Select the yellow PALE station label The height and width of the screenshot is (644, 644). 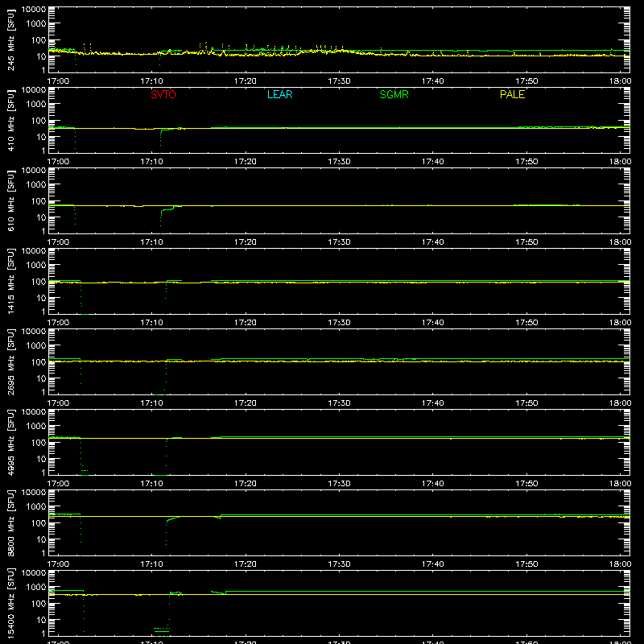pos(512,94)
